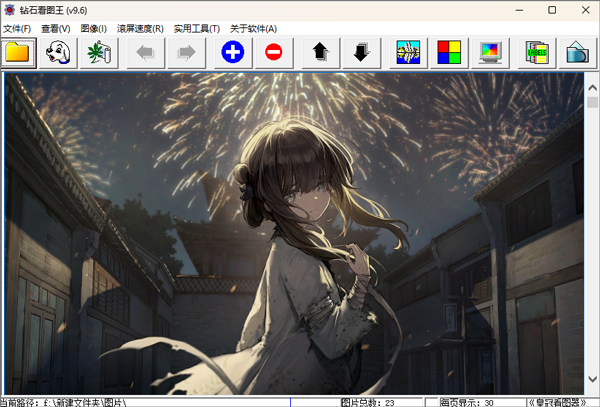Click the blue house-shaped folder icon
600x407 pixels.
(x=577, y=52)
